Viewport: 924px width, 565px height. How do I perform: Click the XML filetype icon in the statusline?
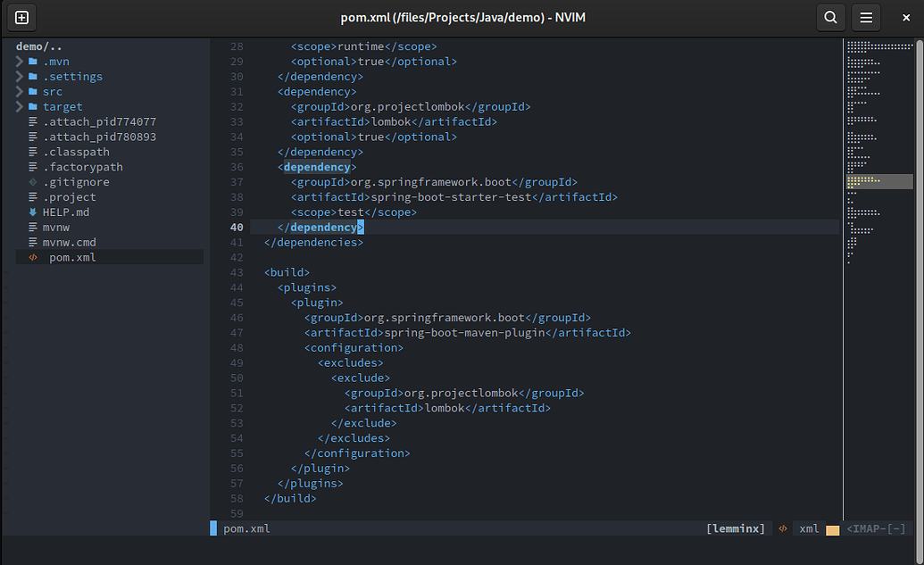point(783,528)
